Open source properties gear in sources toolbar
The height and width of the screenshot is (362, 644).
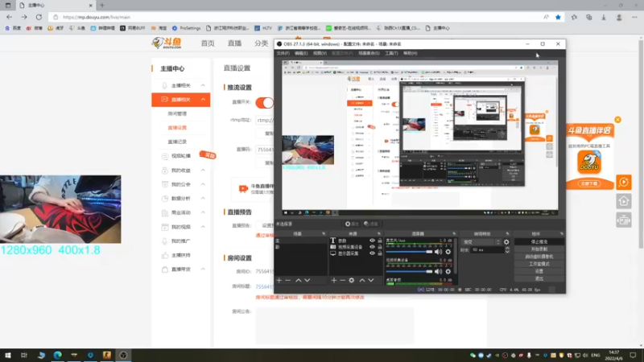coord(352,280)
